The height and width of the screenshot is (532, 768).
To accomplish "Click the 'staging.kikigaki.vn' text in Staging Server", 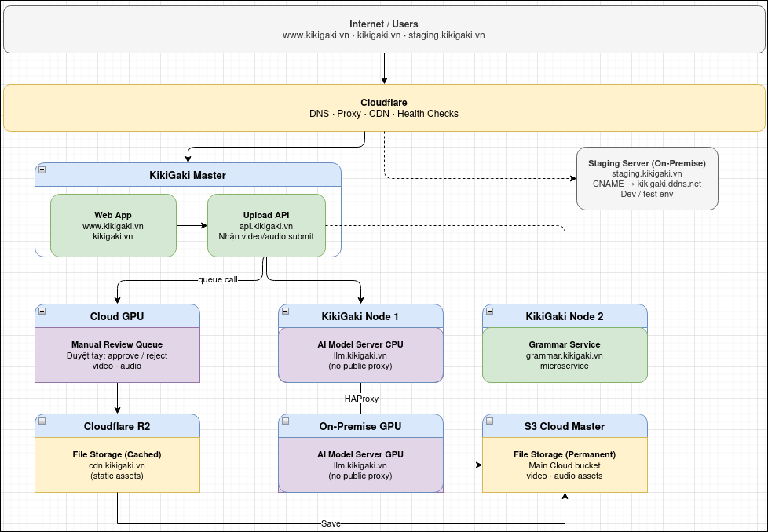I will point(647,173).
